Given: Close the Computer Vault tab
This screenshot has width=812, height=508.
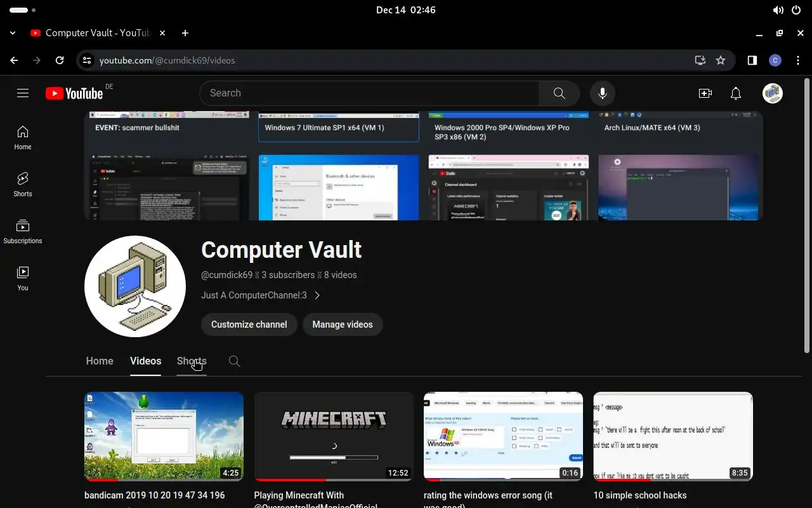Looking at the screenshot, I should pyautogui.click(x=162, y=33).
